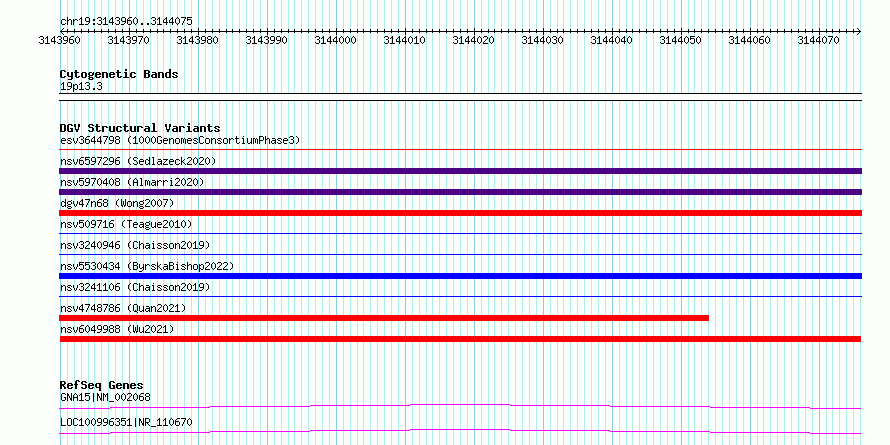
Task: Select ruler position 3144010
Action: (405, 40)
